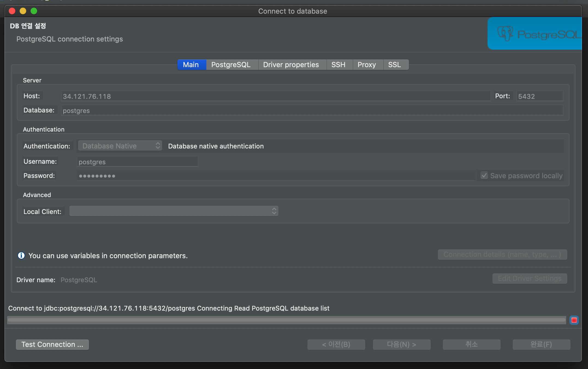Click the green zoom window button
Screen dimensions: 588x369
point(34,11)
